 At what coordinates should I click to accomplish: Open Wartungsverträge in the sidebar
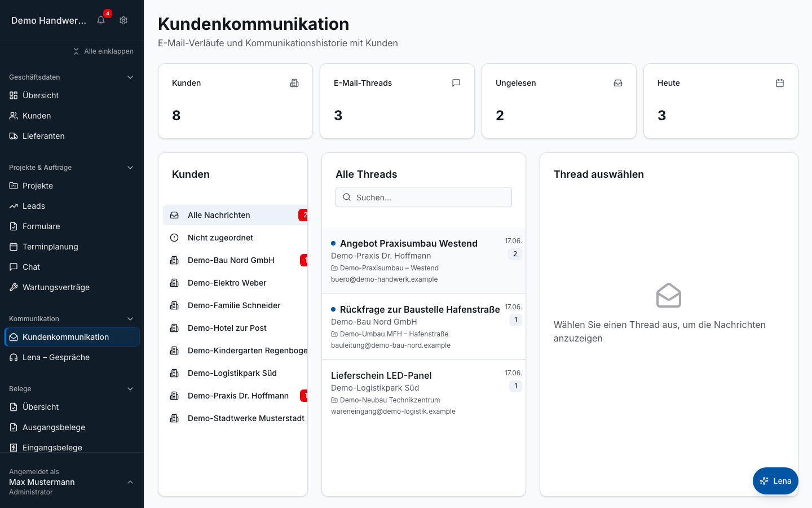72,287
